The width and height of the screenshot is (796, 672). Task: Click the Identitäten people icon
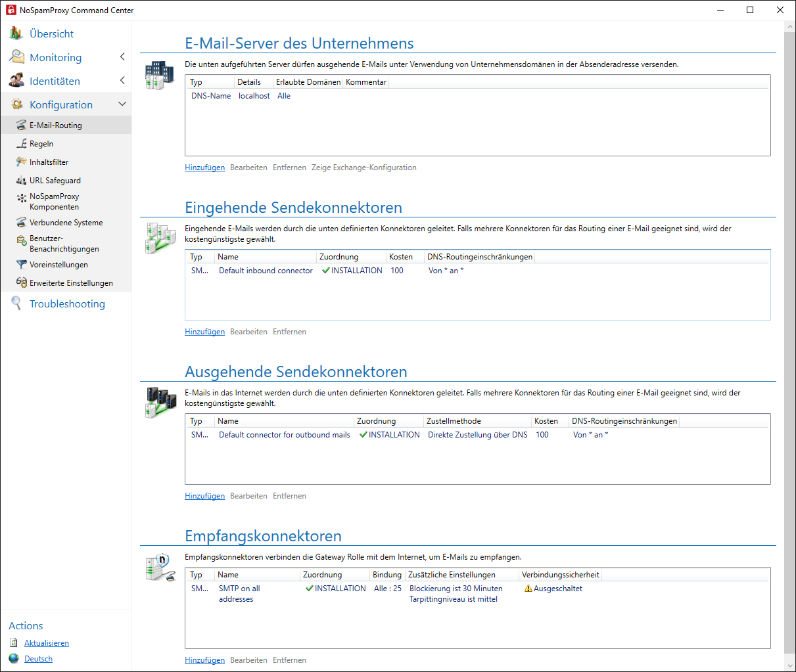point(16,81)
